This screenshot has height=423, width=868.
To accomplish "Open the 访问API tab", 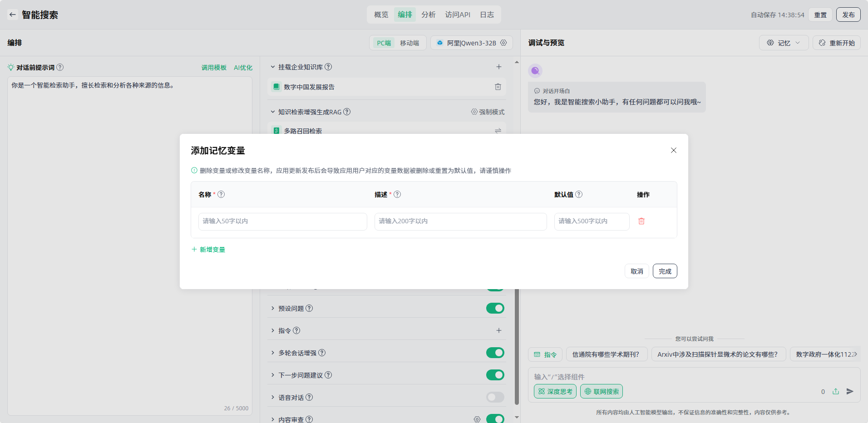I will [x=458, y=15].
